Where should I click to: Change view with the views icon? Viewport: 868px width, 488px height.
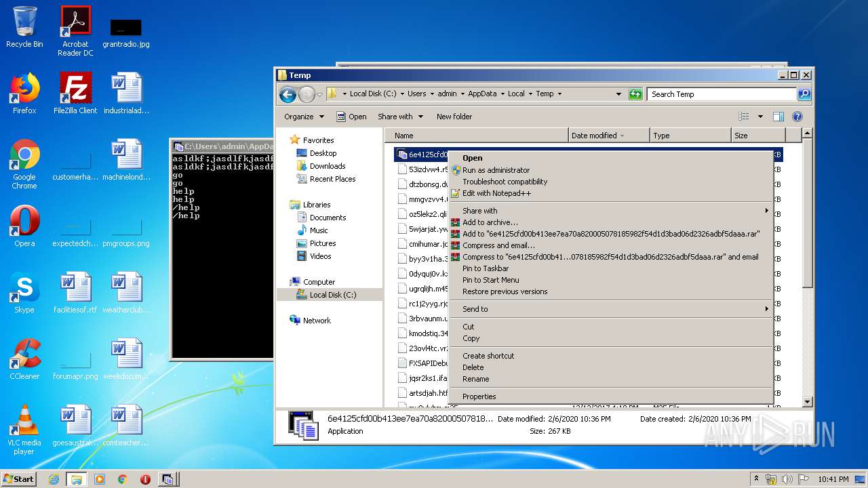[x=744, y=117]
